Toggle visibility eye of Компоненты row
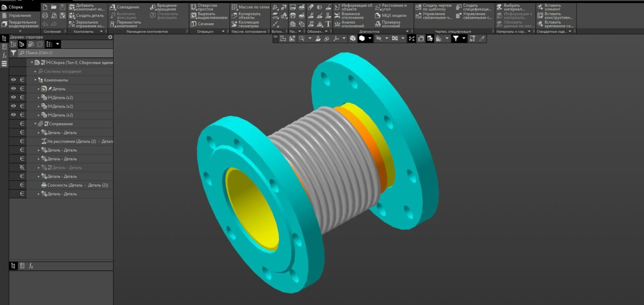The width and height of the screenshot is (644, 305). [x=14, y=80]
